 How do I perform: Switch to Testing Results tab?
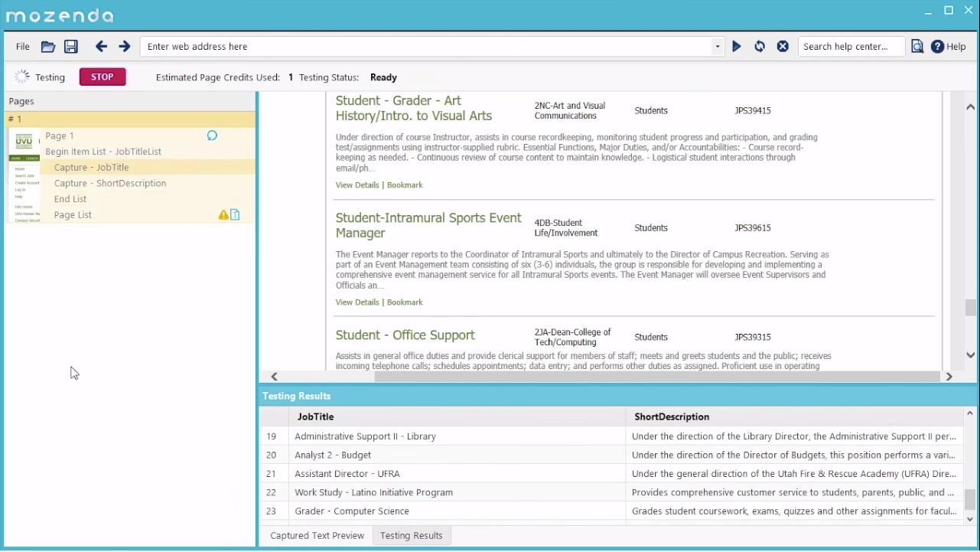tap(412, 536)
